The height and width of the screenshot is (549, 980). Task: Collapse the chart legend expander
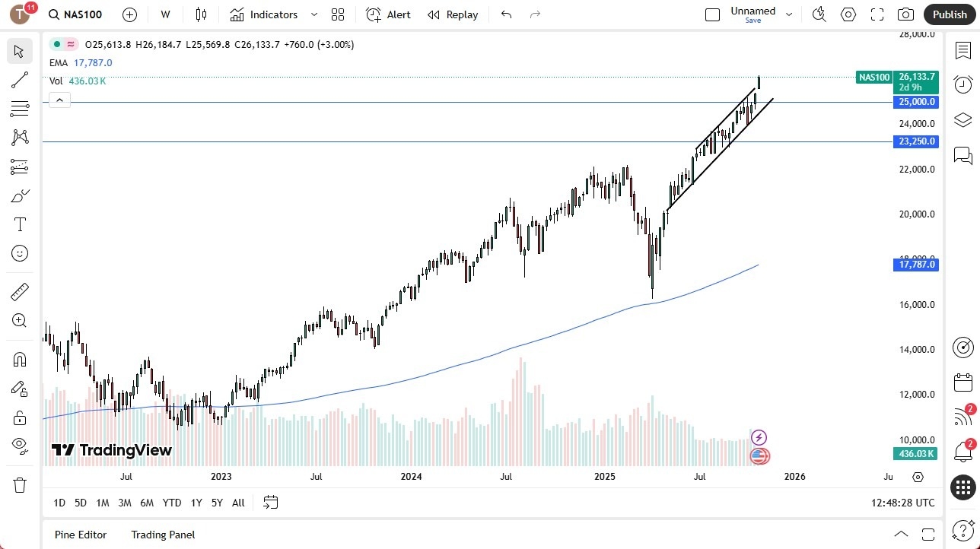[59, 100]
